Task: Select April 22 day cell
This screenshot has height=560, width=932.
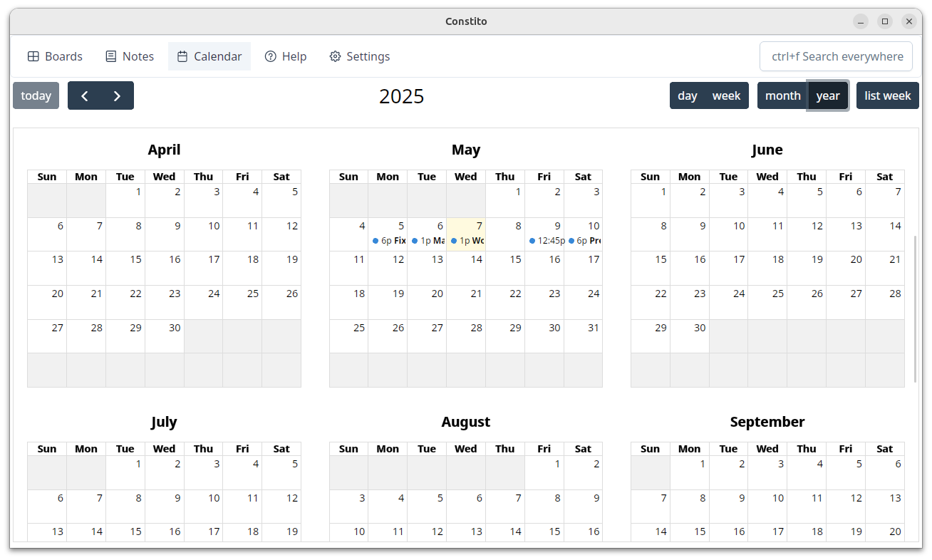Action: (x=125, y=302)
